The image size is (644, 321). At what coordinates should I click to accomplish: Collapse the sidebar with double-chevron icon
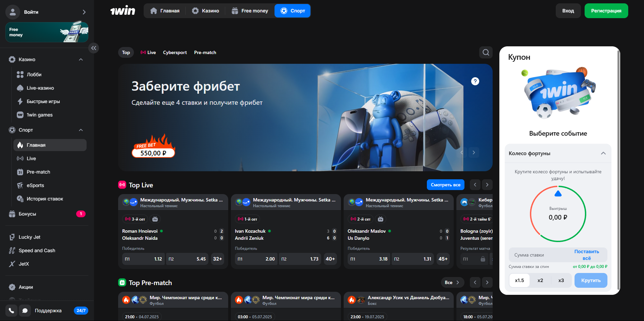click(94, 48)
